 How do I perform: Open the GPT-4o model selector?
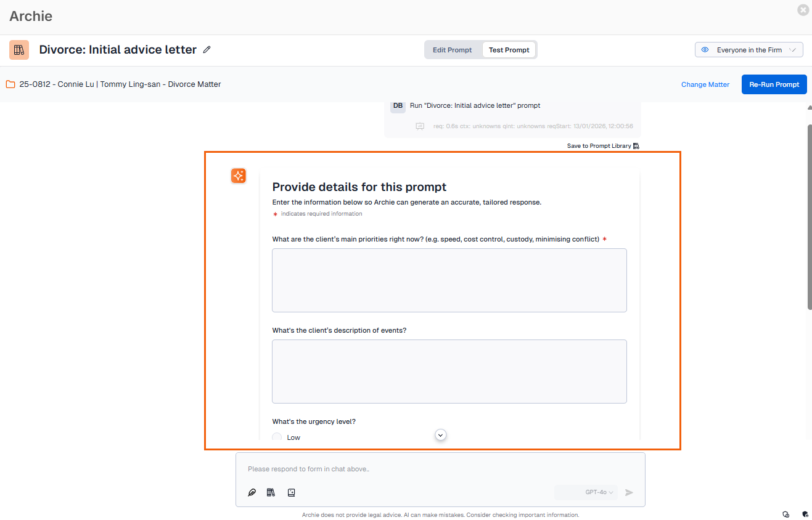pyautogui.click(x=599, y=492)
